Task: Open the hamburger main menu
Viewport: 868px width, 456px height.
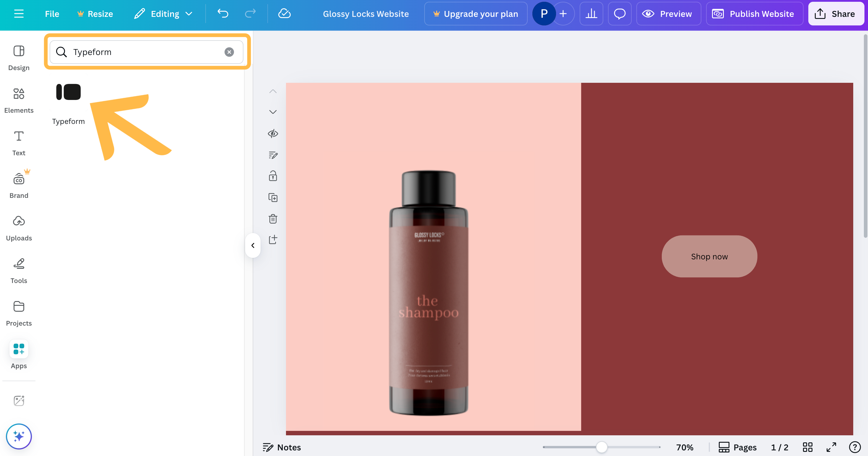Action: click(x=19, y=14)
